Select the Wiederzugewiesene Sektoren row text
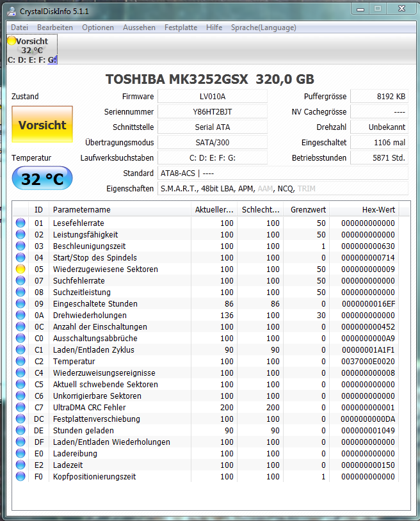The width and height of the screenshot is (420, 521). pyautogui.click(x=106, y=269)
